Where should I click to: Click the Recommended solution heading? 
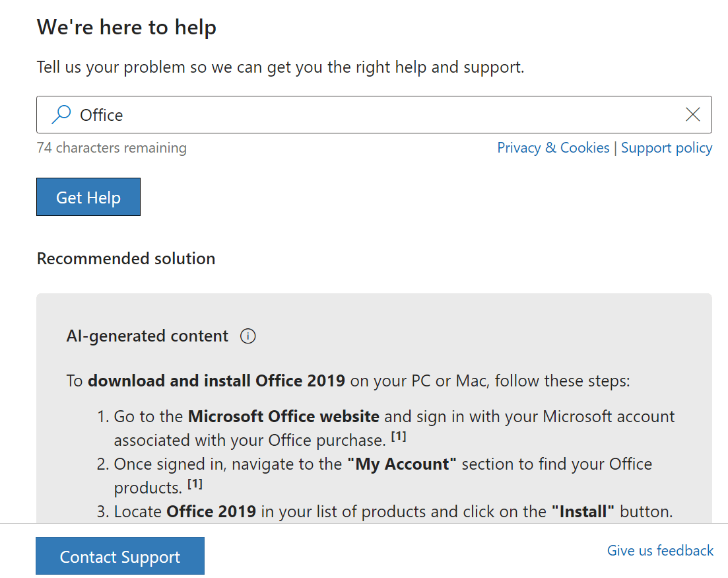[x=125, y=258]
